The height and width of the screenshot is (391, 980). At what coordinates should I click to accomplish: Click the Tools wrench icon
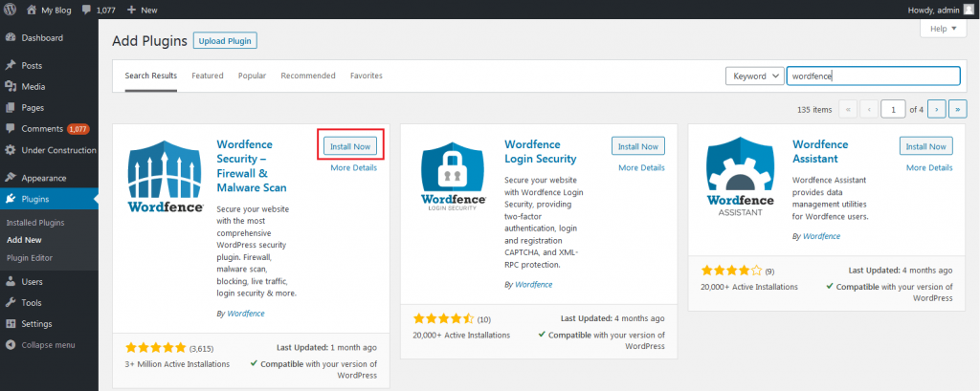point(10,303)
